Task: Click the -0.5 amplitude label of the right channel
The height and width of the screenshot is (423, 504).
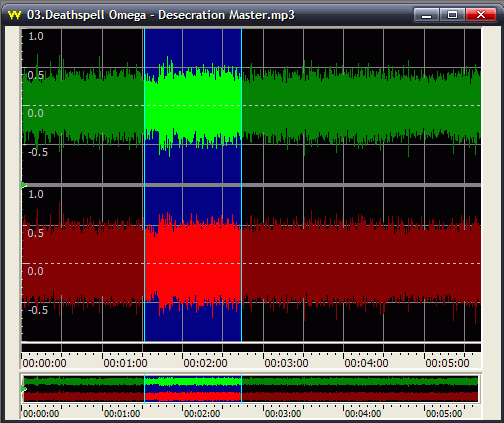Action: tap(38, 310)
